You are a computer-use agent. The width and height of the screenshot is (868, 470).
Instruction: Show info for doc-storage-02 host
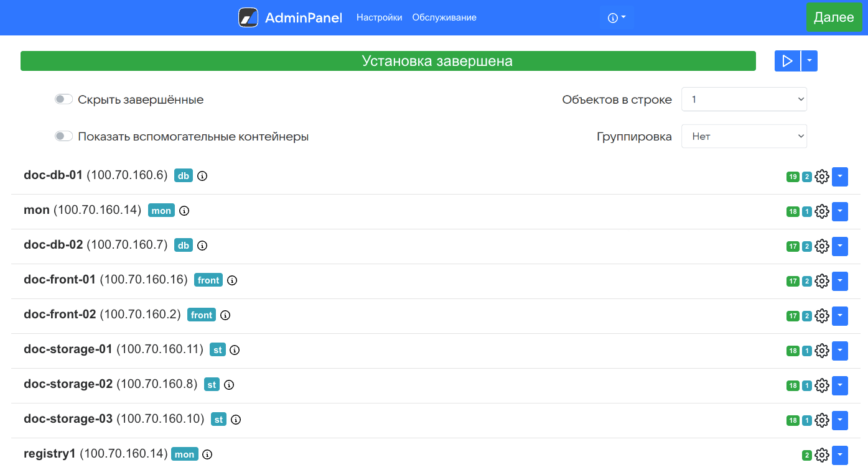(229, 385)
